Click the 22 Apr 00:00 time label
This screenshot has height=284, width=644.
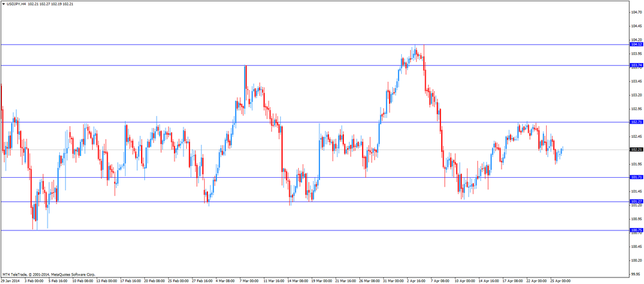pyautogui.click(x=537, y=281)
